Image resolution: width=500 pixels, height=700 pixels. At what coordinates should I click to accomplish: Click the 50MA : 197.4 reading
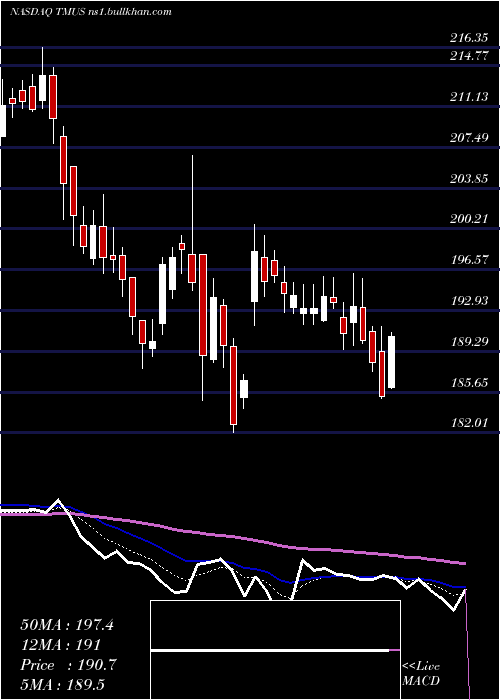(67, 625)
